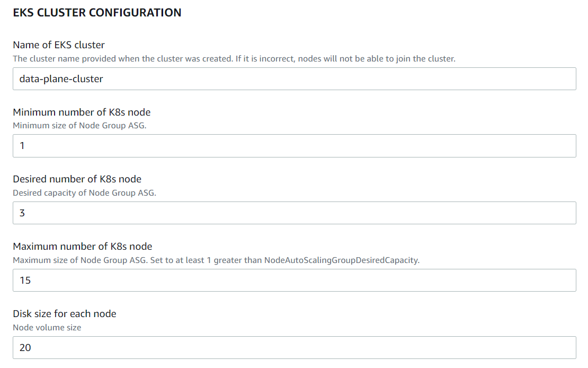
Task: Click the 'Node volume size' hint text
Action: (x=47, y=328)
